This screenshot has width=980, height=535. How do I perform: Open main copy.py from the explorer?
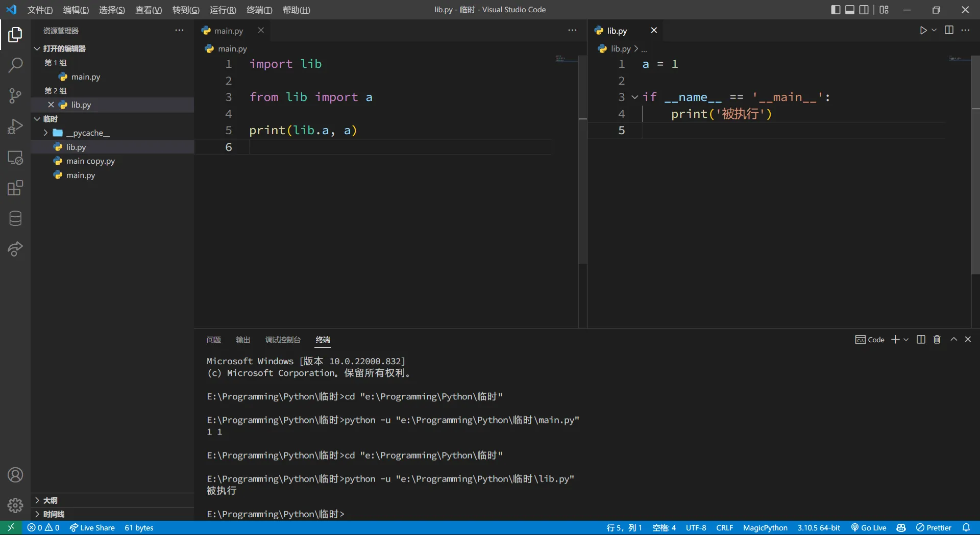(90, 161)
